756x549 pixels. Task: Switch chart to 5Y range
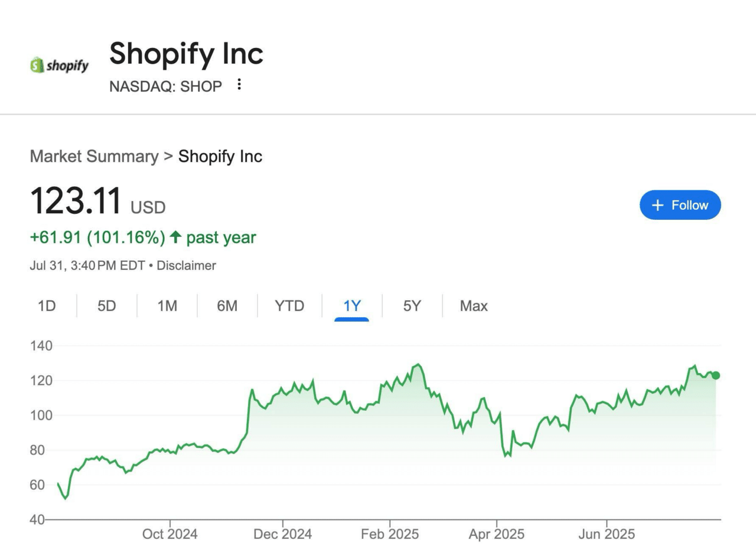coord(412,306)
